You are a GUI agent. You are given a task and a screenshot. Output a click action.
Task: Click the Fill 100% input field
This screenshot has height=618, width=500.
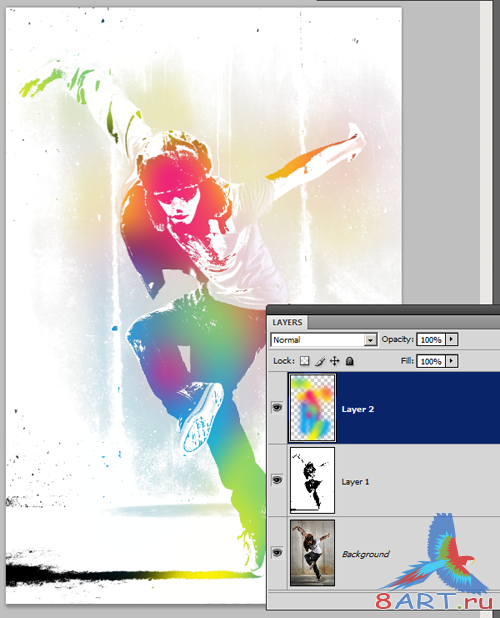click(431, 361)
